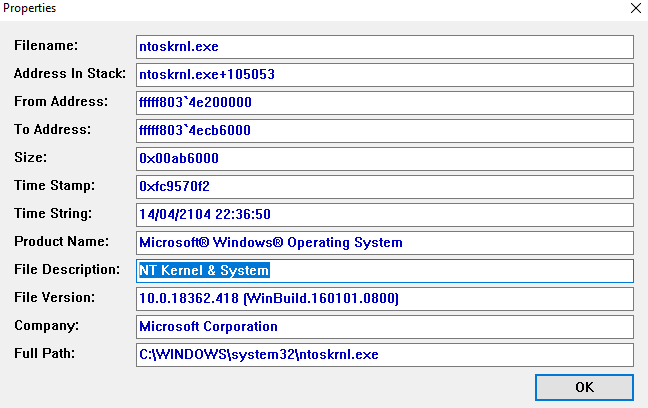Close the Properties dialog
Image resolution: width=648 pixels, height=408 pixels.
coord(636,8)
